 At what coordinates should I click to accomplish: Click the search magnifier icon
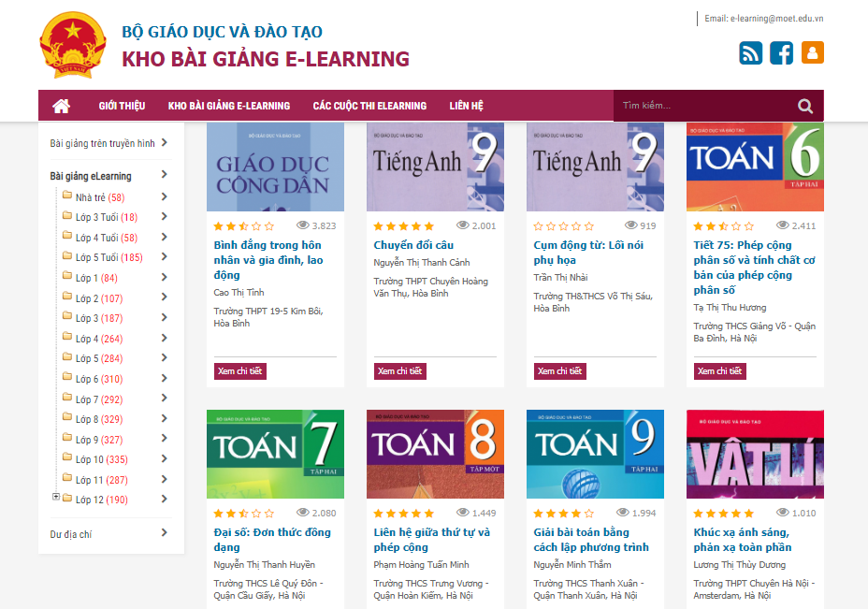tap(805, 106)
